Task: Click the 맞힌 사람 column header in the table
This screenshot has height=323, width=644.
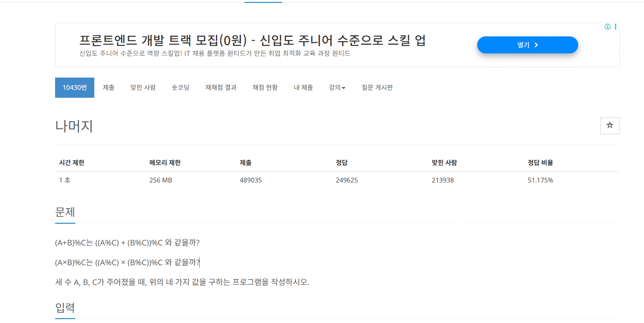Action: 444,163
